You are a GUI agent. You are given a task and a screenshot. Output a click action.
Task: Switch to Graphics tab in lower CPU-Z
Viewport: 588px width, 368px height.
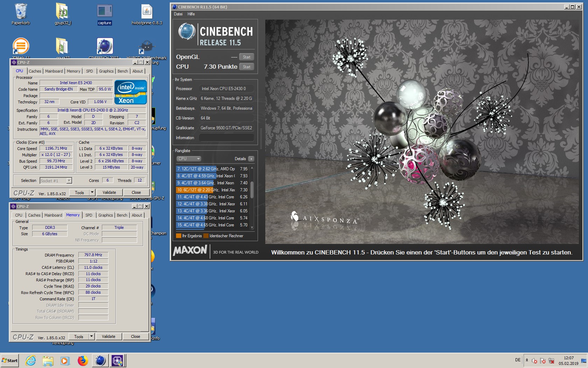point(106,215)
